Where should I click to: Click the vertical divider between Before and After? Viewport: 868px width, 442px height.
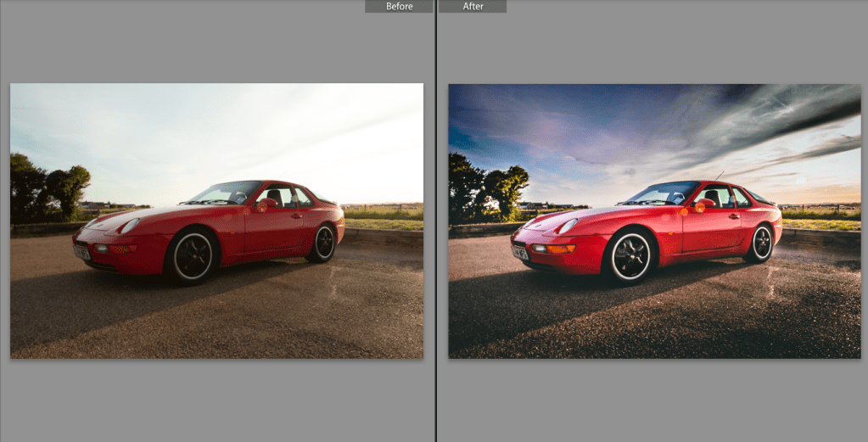pyautogui.click(x=436, y=221)
